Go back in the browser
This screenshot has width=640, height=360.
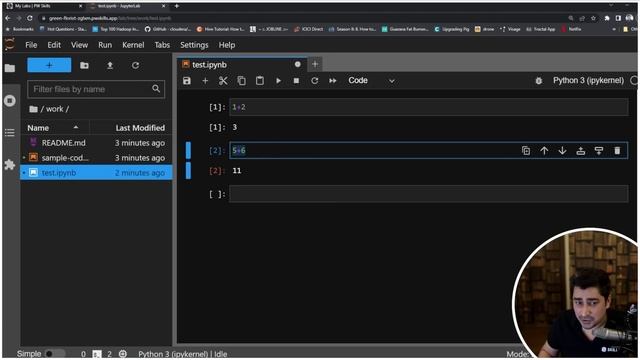8,18
